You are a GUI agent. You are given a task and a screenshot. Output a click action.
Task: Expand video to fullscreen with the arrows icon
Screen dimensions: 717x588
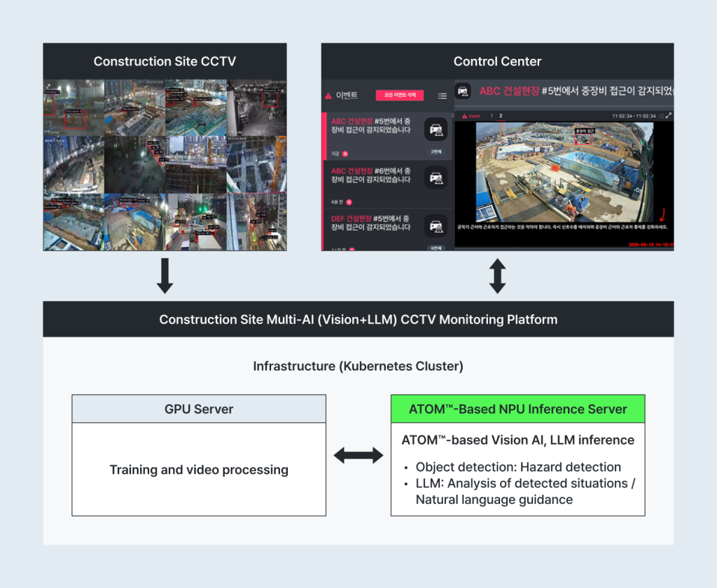pos(669,115)
